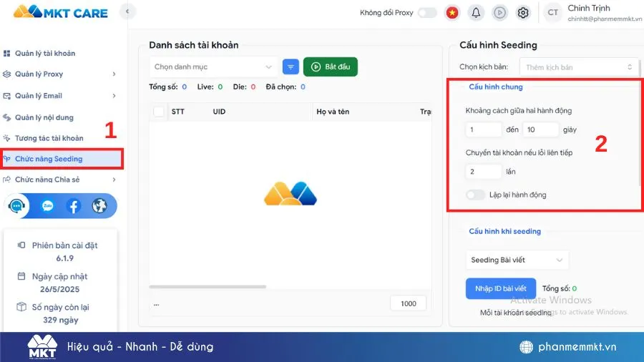Click the Chức năng Chia sẻ share icon
644x362 pixels.
(x=6, y=180)
